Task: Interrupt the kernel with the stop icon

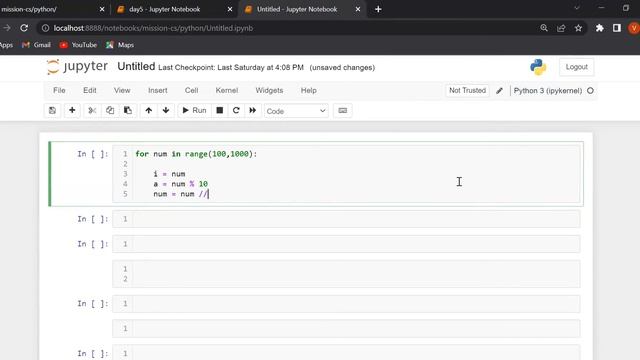Action: pos(220,111)
